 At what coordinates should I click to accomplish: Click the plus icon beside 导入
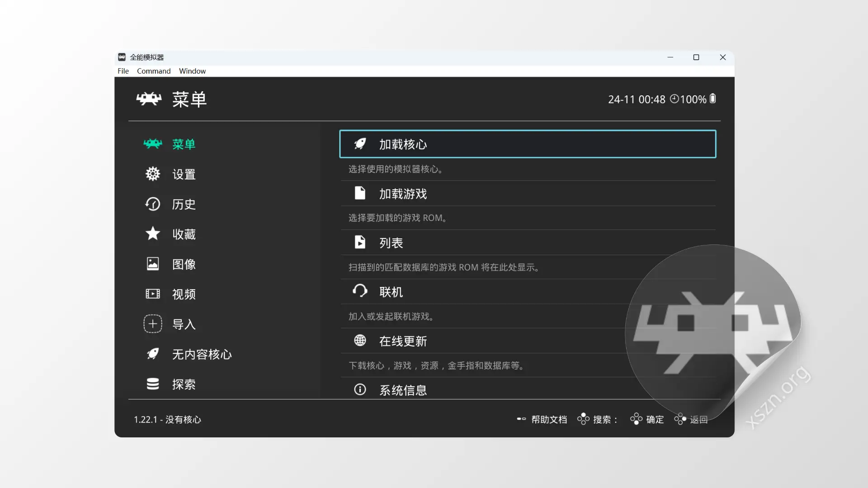click(x=153, y=324)
